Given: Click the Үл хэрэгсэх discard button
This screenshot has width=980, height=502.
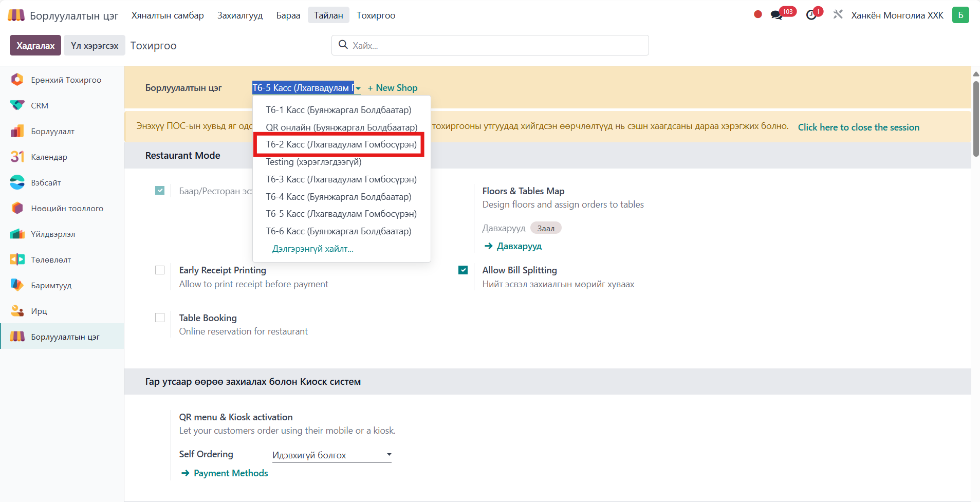Looking at the screenshot, I should [x=95, y=45].
